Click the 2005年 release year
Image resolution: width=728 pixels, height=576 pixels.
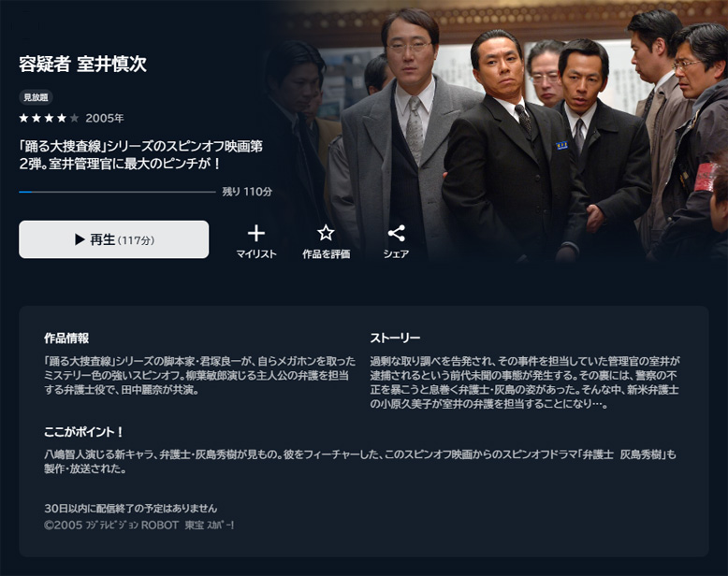point(105,118)
